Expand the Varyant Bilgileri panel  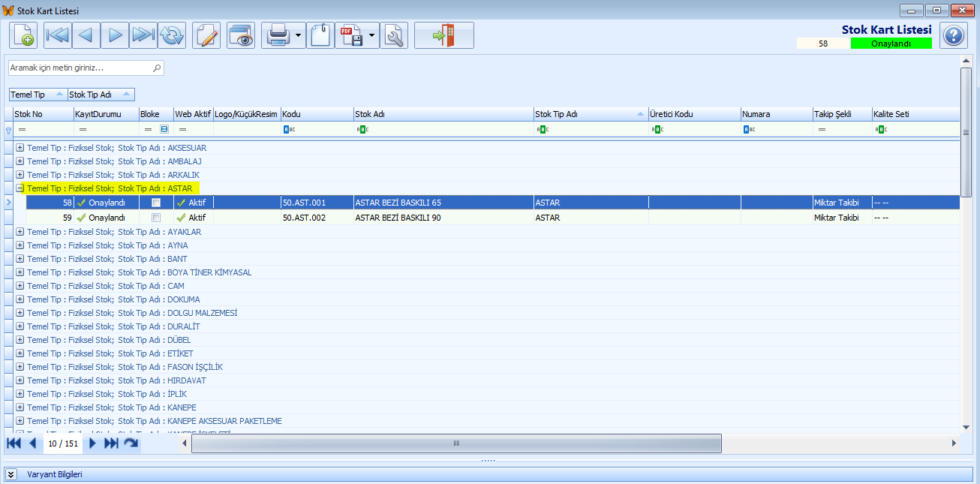(x=12, y=474)
